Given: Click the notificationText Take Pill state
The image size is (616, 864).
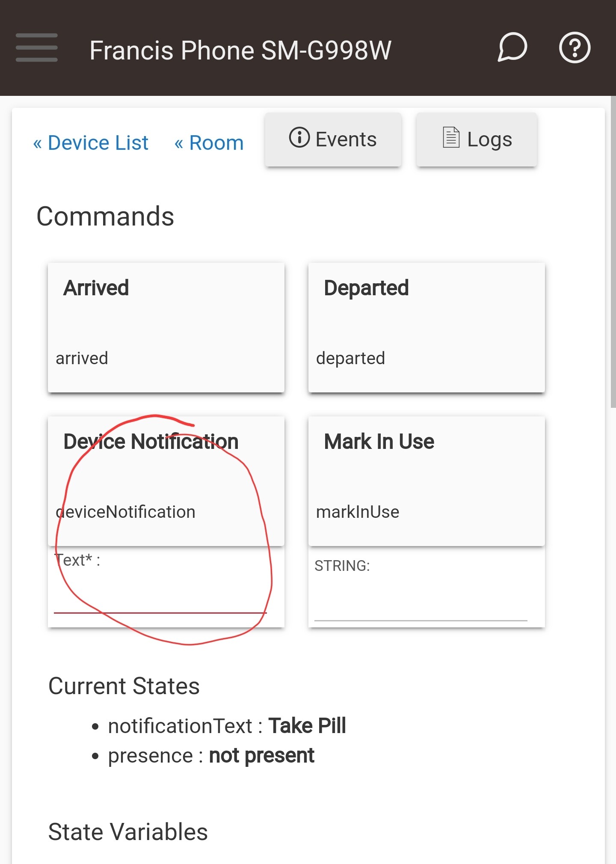Looking at the screenshot, I should 227,726.
